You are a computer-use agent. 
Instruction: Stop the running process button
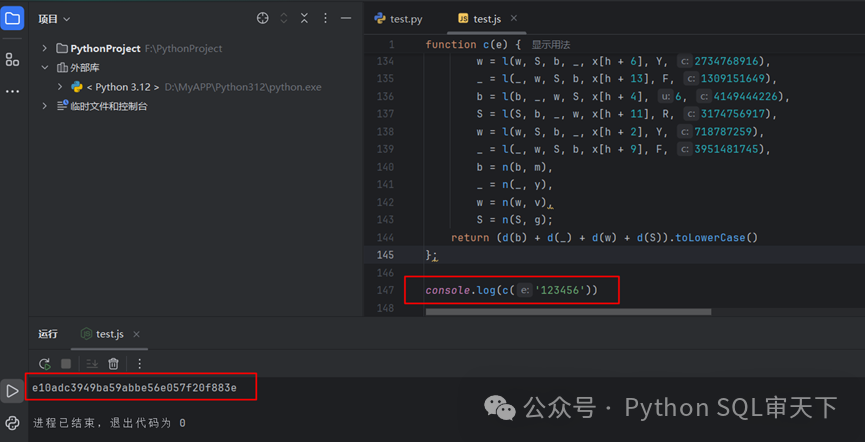[66, 364]
